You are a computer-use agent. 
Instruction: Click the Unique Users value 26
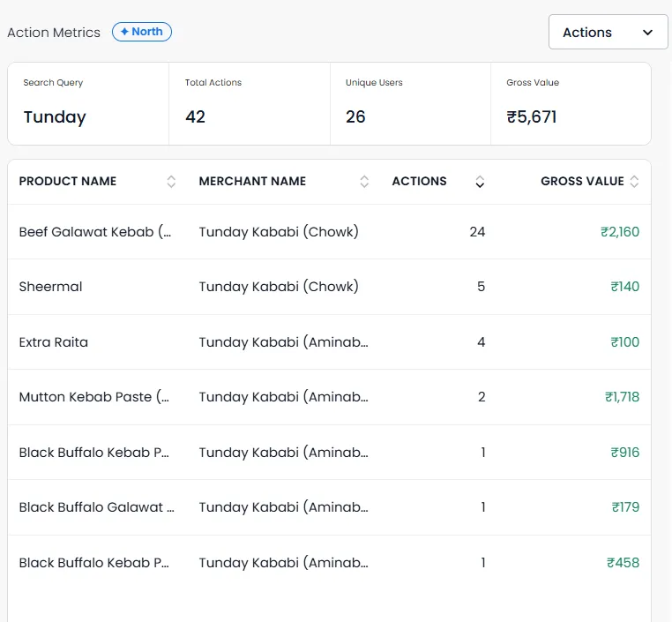click(355, 117)
